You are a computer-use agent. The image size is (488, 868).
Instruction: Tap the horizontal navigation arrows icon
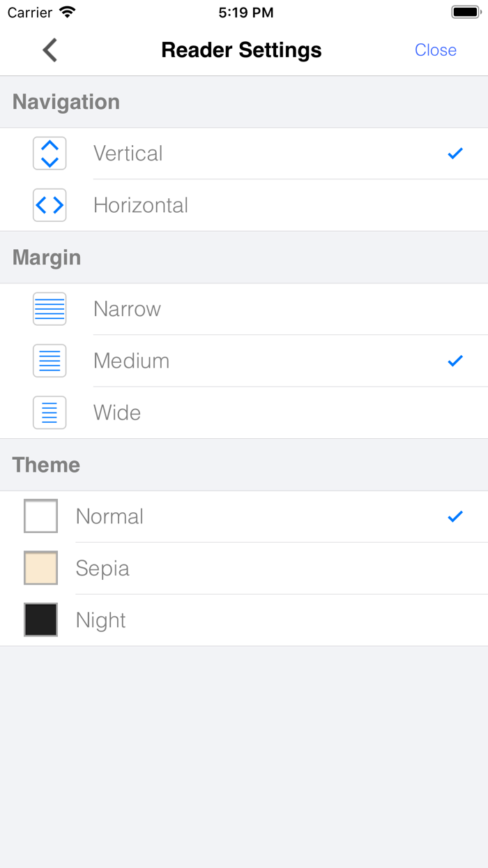(49, 205)
